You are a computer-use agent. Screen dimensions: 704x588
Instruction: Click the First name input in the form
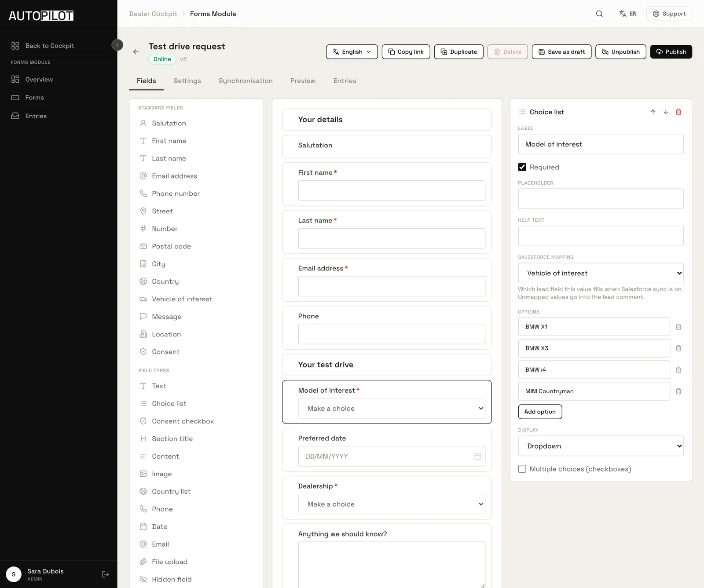click(392, 190)
